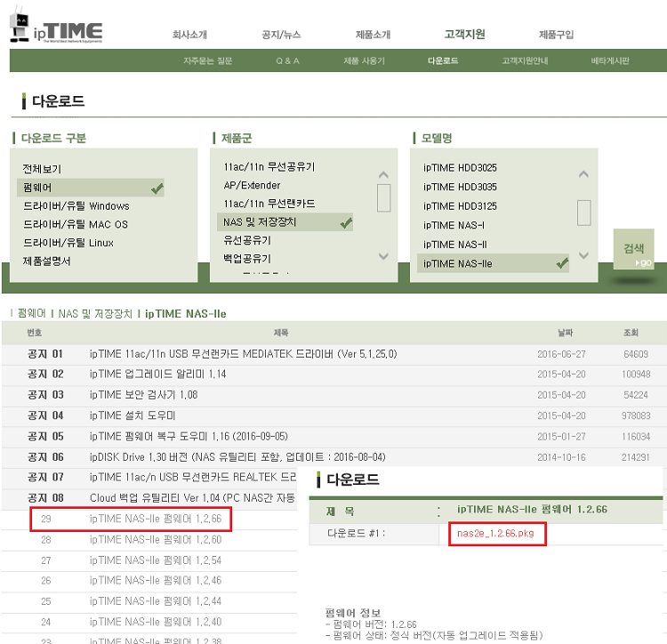Select NAS 및 저장장치 product group
667x644 pixels.
tap(285, 222)
